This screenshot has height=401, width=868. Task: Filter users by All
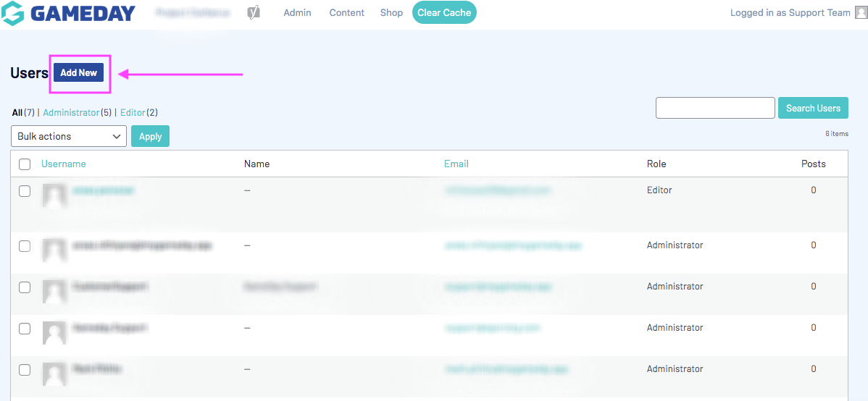pos(17,113)
